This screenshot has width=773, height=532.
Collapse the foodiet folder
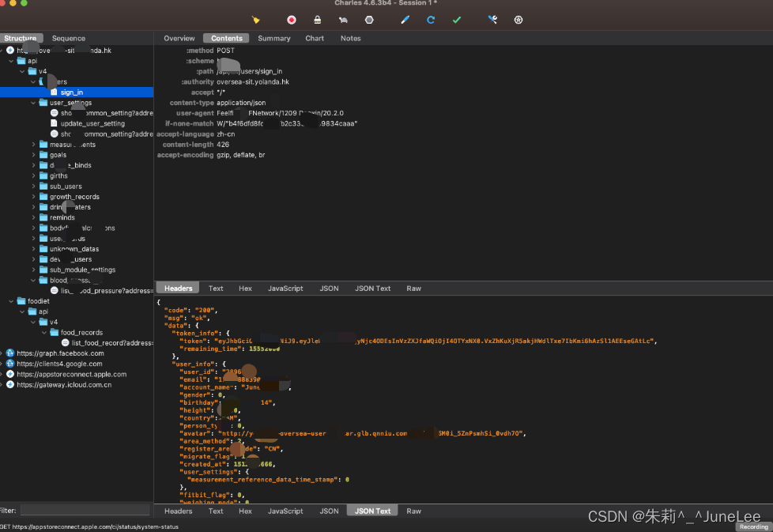tap(11, 301)
